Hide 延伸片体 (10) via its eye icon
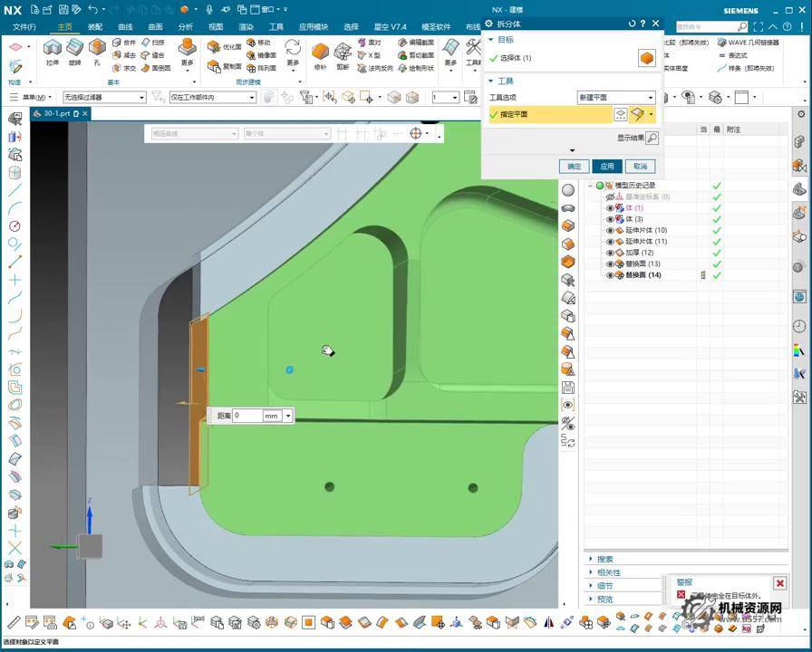Image resolution: width=812 pixels, height=652 pixels. (610, 231)
